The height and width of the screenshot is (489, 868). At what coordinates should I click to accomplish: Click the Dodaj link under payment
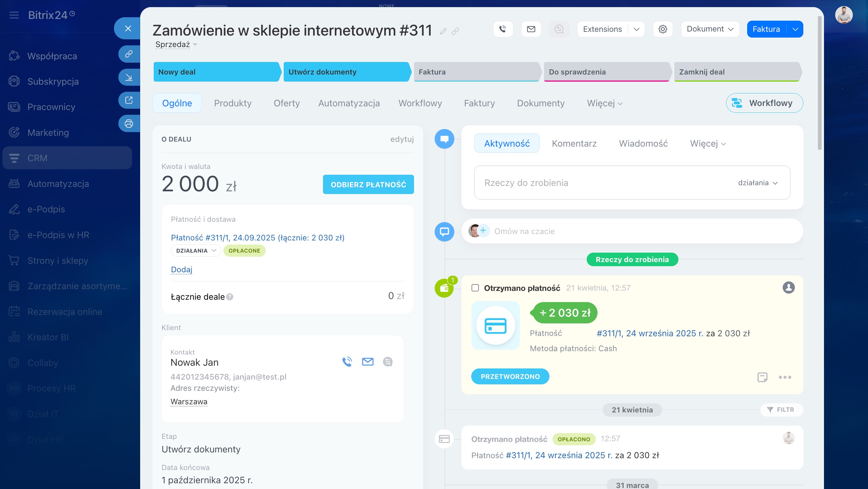pos(181,270)
